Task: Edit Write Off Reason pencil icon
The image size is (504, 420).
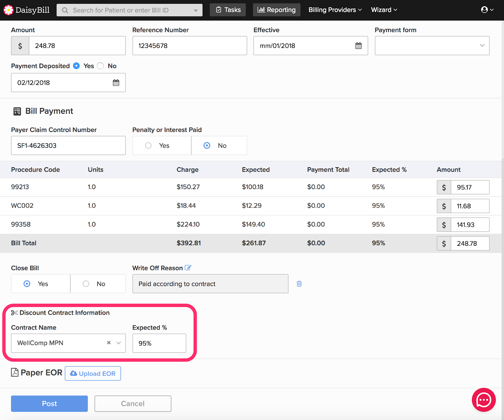Action: tap(188, 268)
